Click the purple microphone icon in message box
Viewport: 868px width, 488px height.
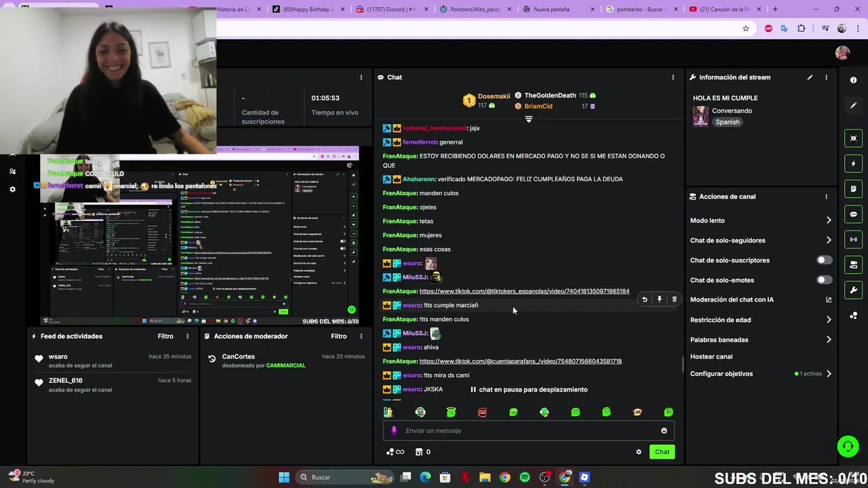(394, 430)
